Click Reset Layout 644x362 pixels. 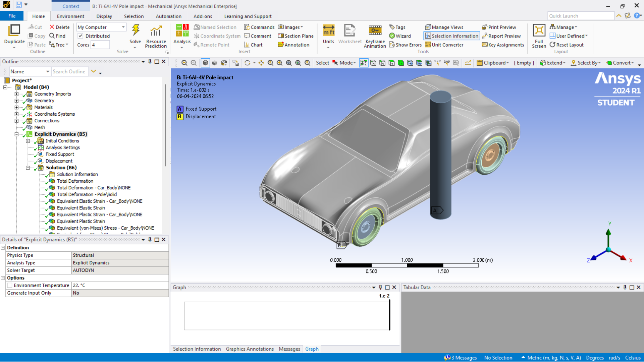567,45
